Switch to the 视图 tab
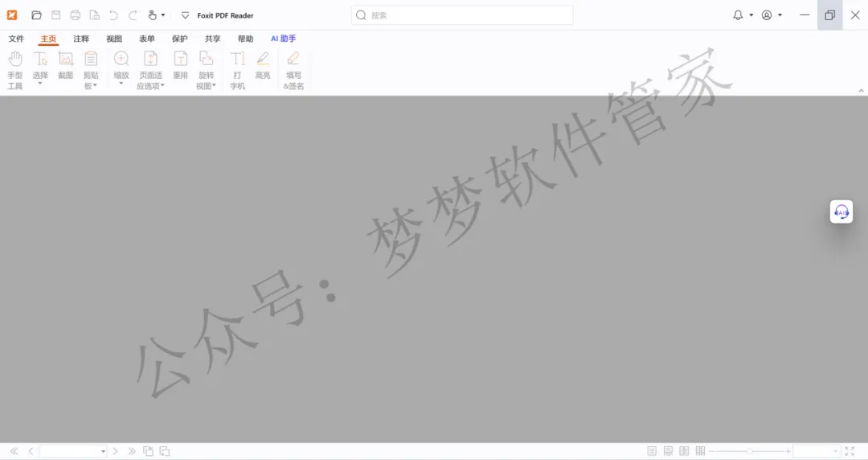This screenshot has height=460, width=868. click(x=114, y=39)
